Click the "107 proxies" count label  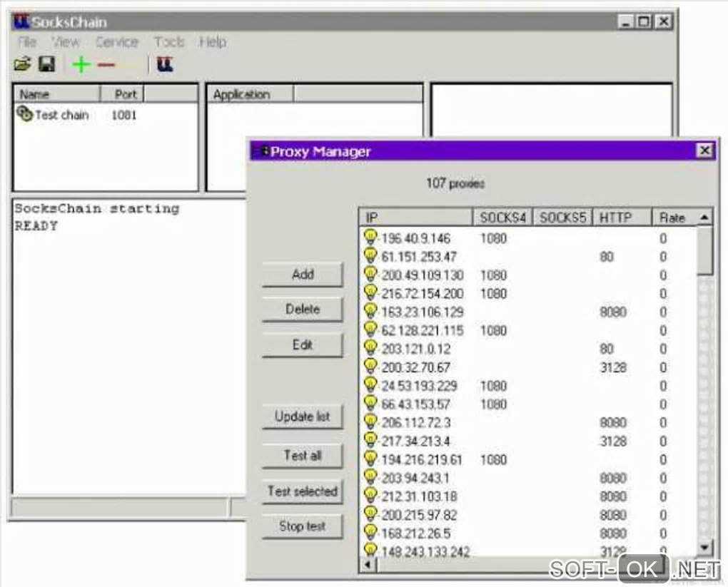click(455, 183)
